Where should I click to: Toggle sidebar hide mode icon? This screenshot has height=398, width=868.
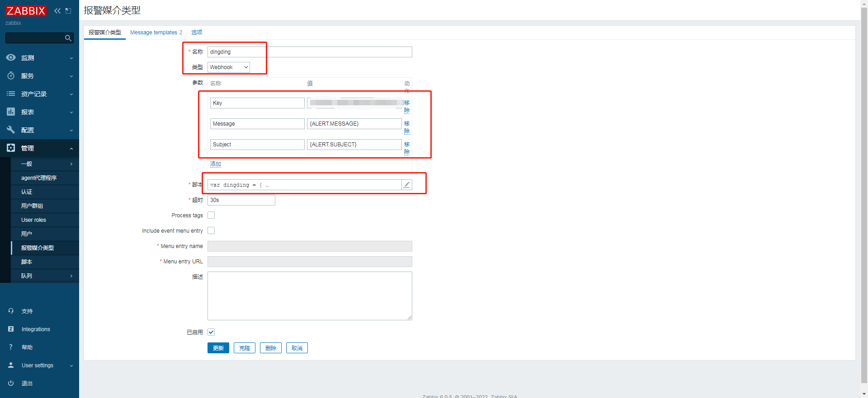(68, 11)
